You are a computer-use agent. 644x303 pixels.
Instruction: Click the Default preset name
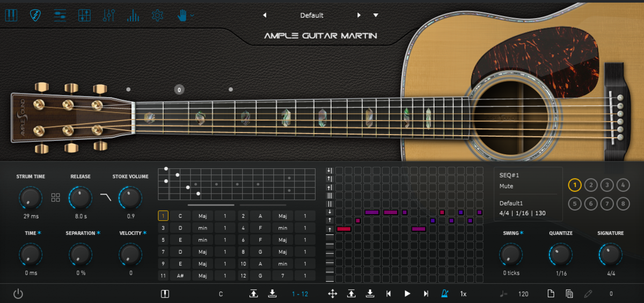pyautogui.click(x=312, y=15)
